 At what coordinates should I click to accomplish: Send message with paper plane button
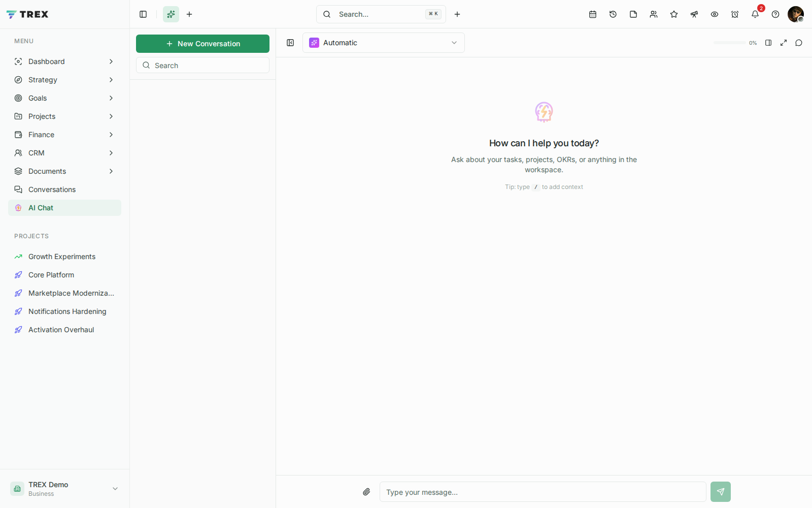coord(721,492)
